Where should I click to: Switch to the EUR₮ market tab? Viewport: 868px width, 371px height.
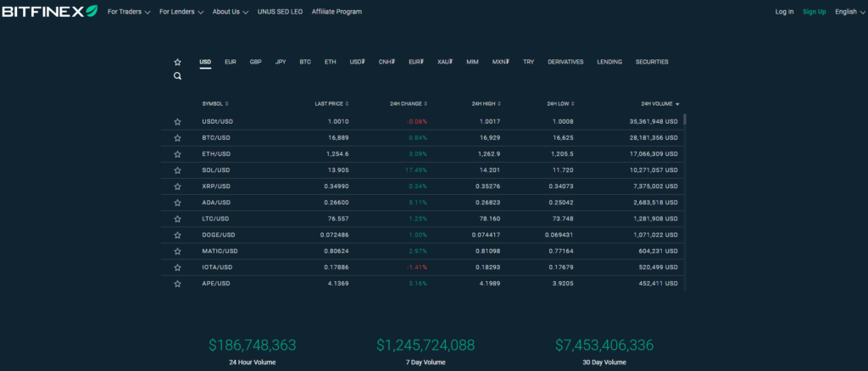click(x=416, y=62)
